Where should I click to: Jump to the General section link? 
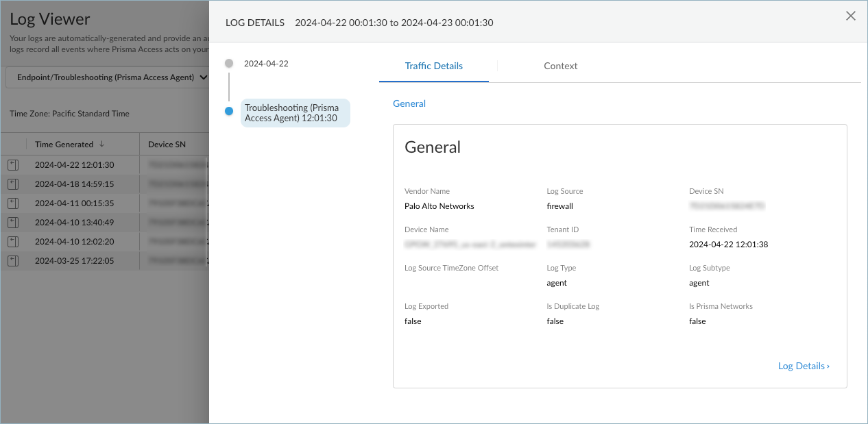409,104
